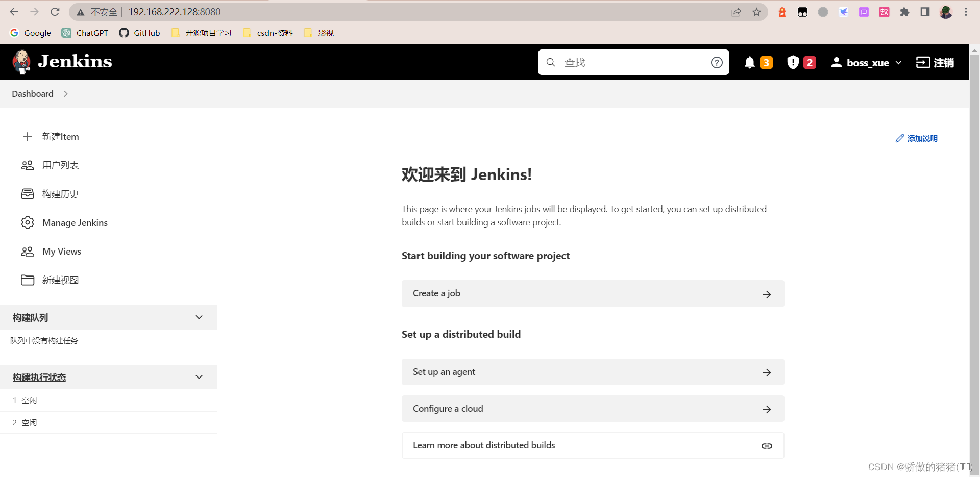This screenshot has height=477, width=980.
Task: Reload the page with refresh icon
Action: pyautogui.click(x=55, y=11)
